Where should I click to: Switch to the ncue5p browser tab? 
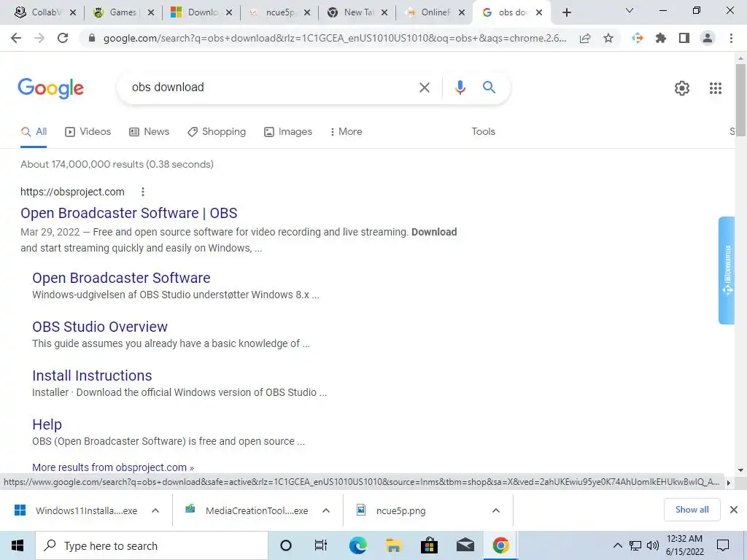click(279, 12)
